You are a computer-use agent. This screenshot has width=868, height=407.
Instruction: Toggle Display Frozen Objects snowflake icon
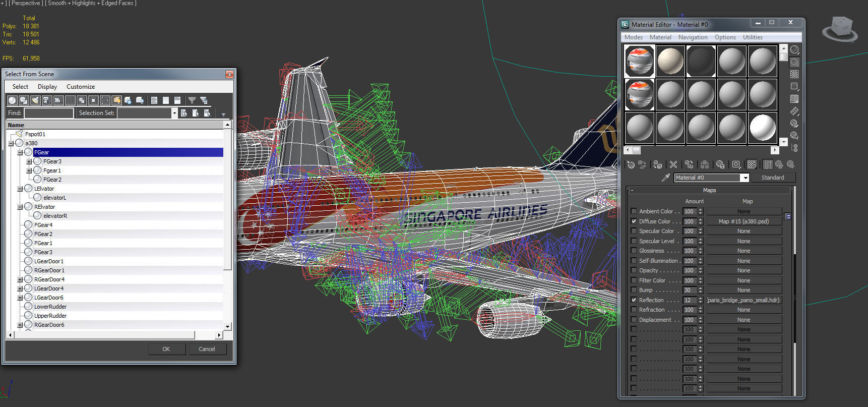128,100
